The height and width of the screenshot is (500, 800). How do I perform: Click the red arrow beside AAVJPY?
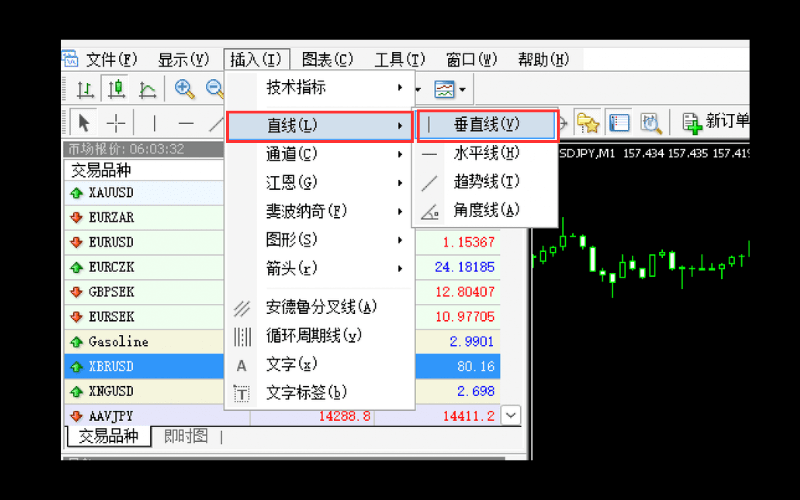(77, 416)
